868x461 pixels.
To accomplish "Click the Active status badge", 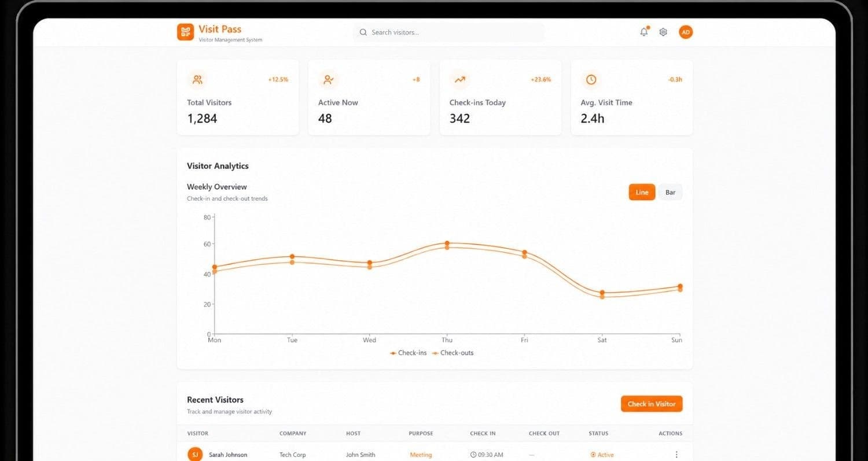I will coord(602,455).
